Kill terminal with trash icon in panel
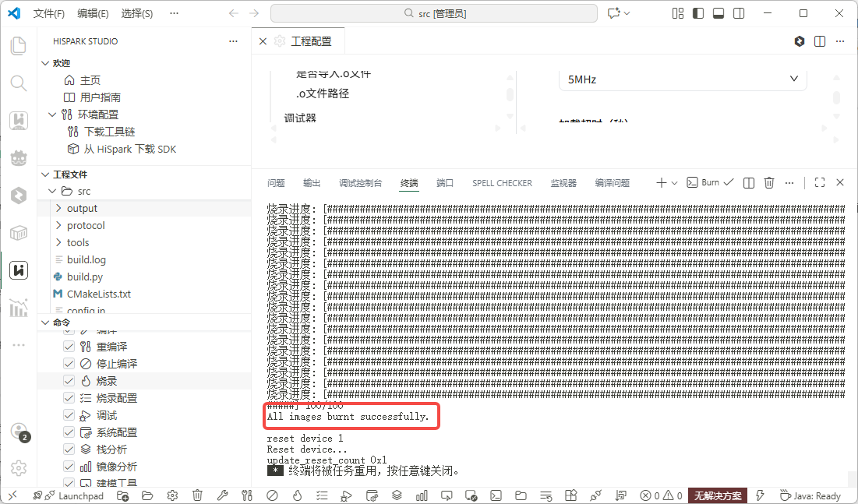Screen dimensions: 858x504 coord(769,183)
